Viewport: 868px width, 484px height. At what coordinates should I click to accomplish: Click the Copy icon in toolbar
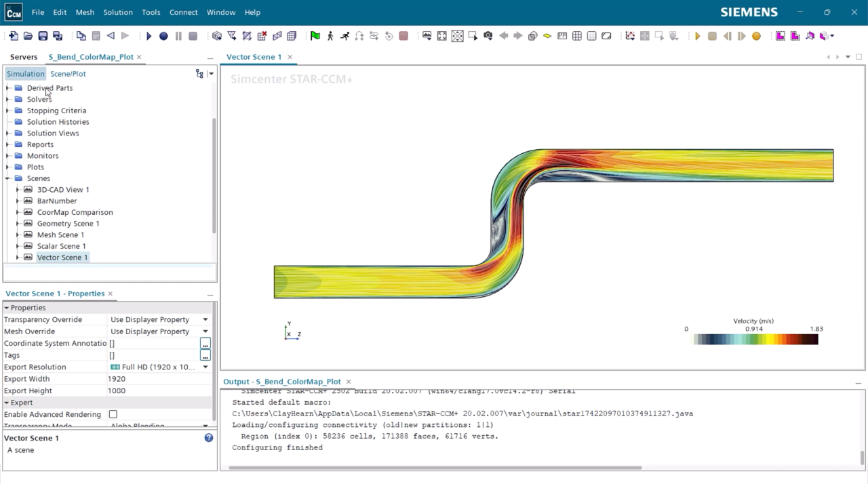click(81, 36)
